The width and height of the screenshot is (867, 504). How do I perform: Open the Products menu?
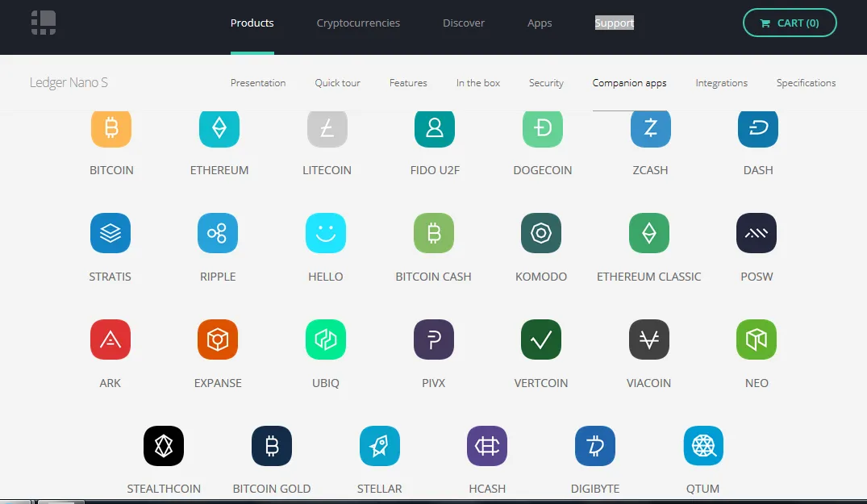[x=252, y=23]
